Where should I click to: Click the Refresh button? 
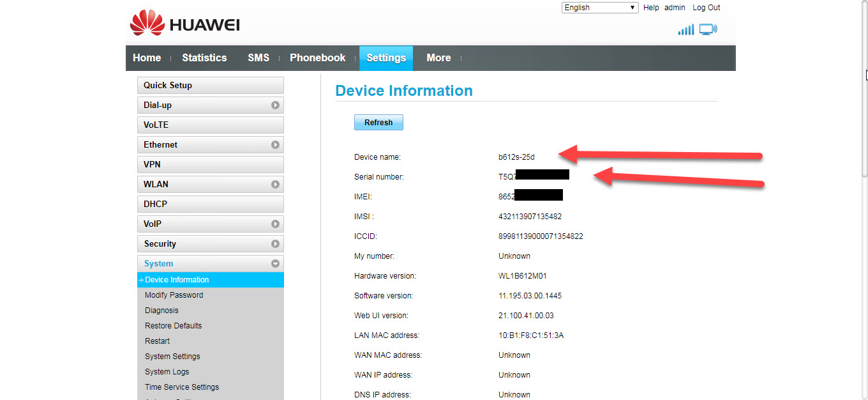pos(378,122)
